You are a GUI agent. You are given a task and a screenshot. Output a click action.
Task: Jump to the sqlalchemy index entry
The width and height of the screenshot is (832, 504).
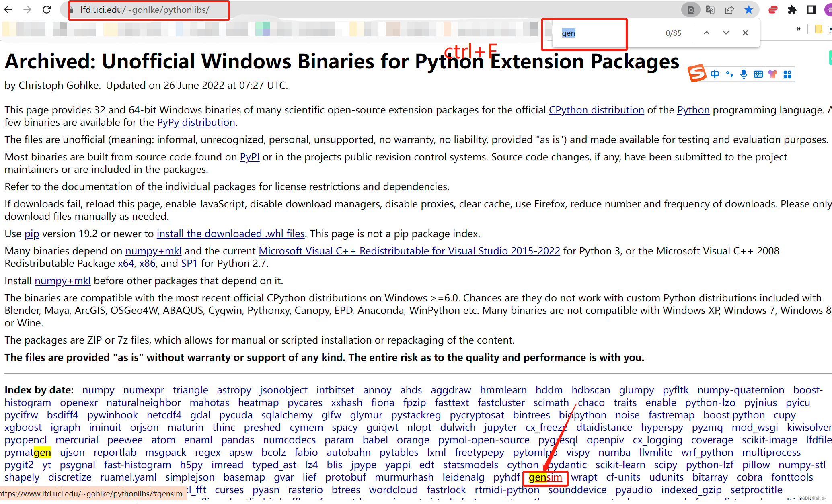tap(287, 415)
